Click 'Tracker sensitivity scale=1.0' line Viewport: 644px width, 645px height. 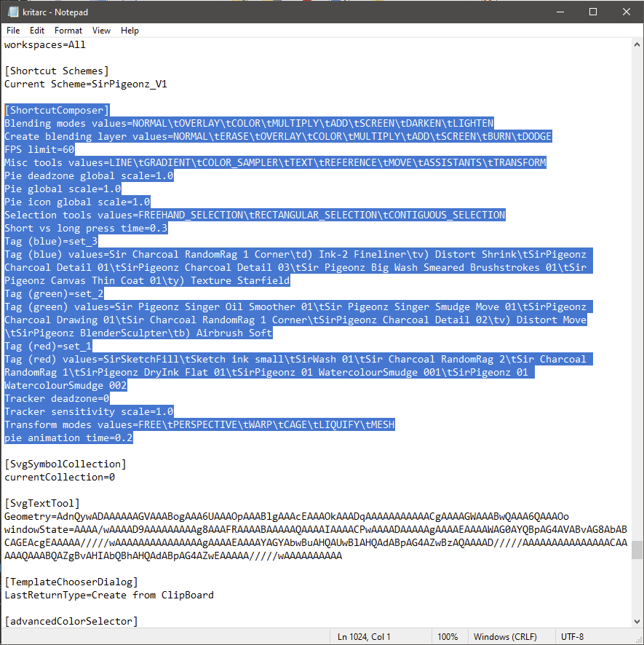(x=89, y=412)
